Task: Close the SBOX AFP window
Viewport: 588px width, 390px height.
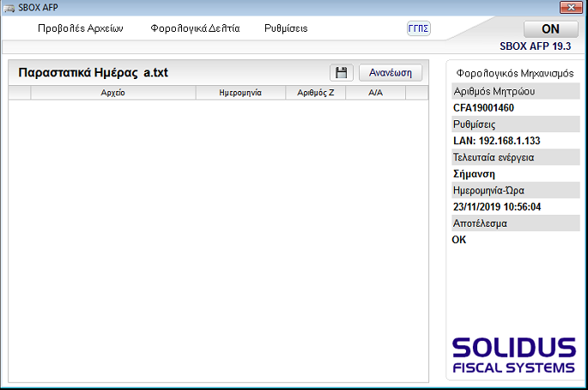Action: click(x=569, y=8)
